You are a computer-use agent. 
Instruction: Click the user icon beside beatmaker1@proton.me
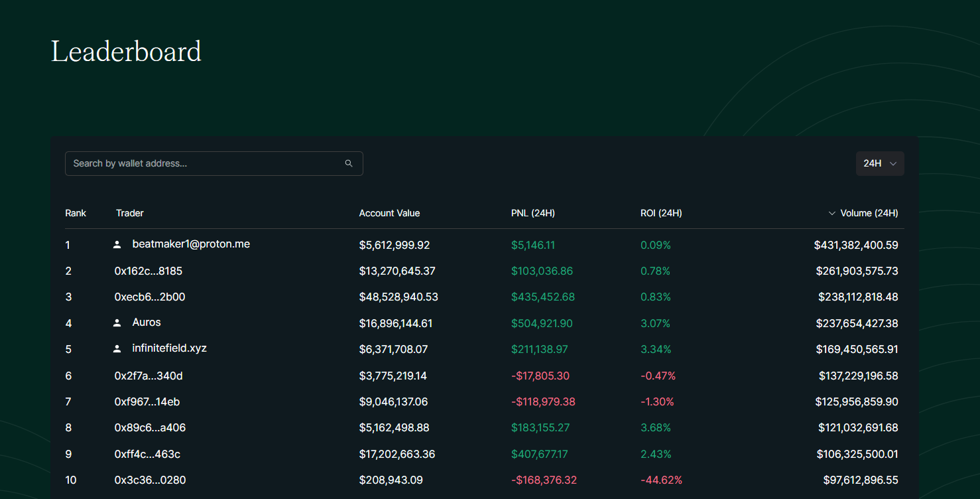click(117, 244)
